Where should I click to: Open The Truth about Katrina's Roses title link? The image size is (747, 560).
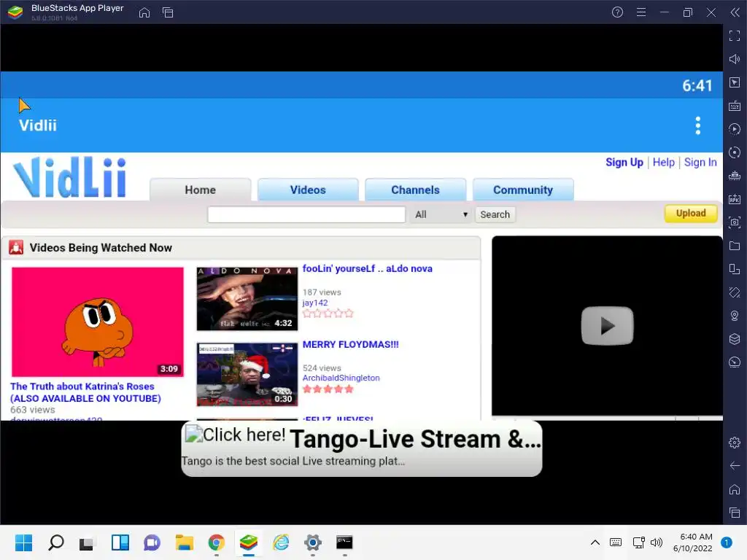point(85,392)
